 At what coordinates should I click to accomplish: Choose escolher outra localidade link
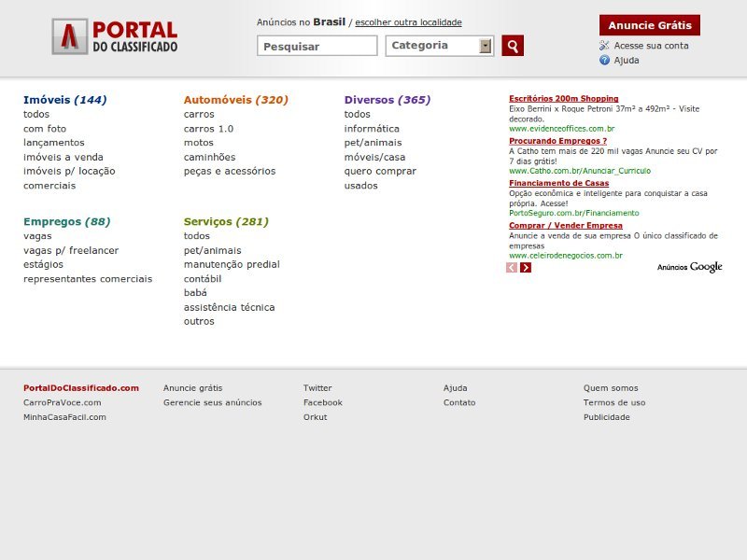tap(408, 22)
